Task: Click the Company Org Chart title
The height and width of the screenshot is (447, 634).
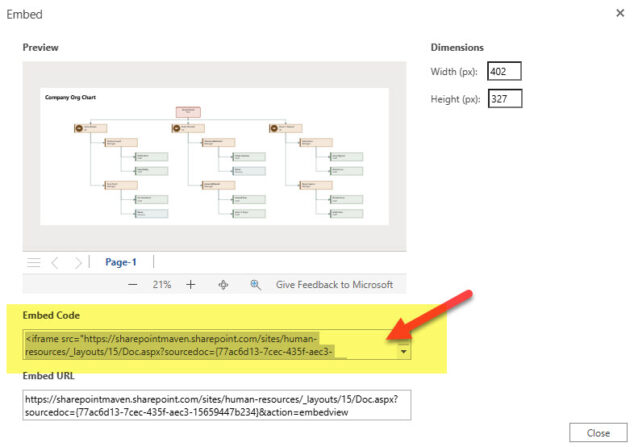Action: (70, 97)
